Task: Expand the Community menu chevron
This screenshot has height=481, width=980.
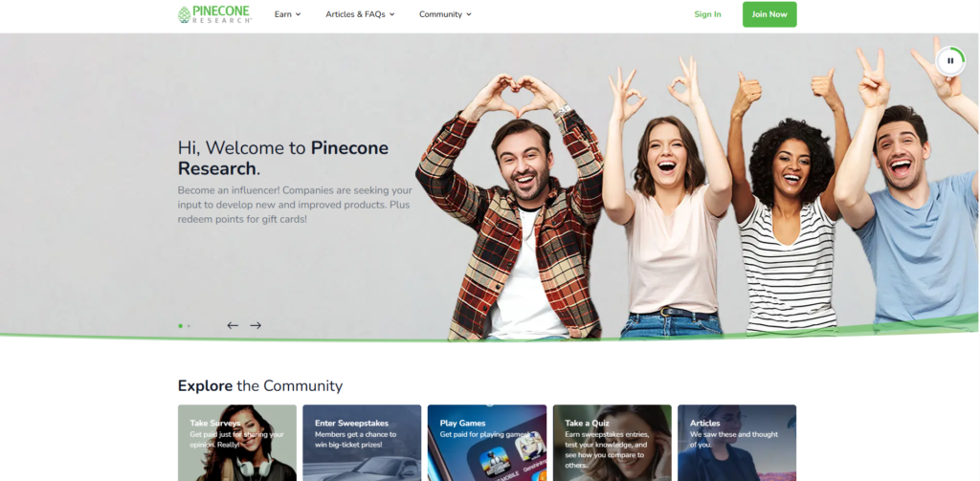Action: 469,14
